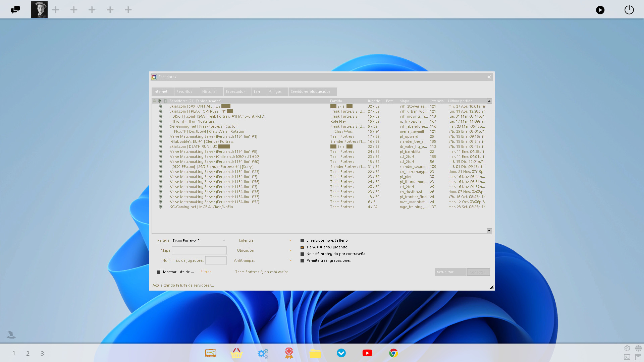Image resolution: width=644 pixels, height=362 pixels.
Task: Click the Filtros button
Action: pos(206,272)
